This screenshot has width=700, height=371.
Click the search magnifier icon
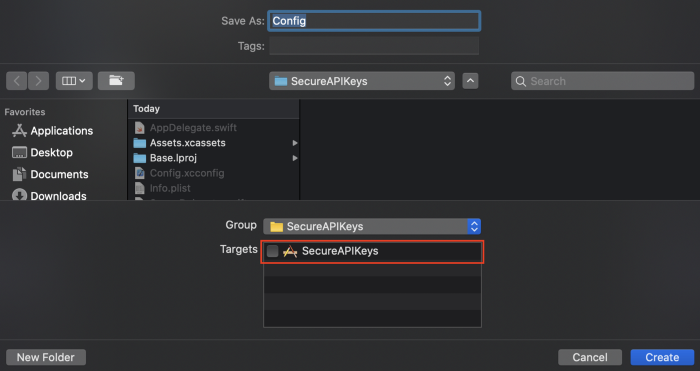pos(521,81)
